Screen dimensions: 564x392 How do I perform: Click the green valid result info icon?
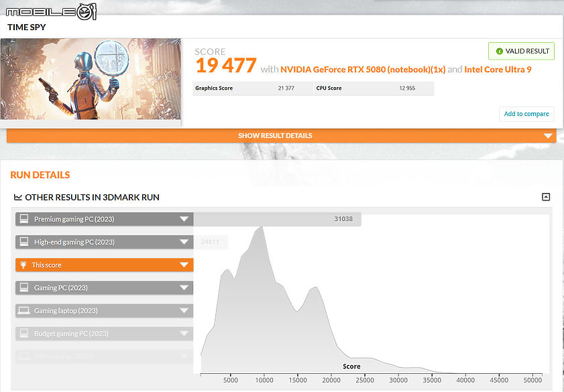tap(499, 52)
